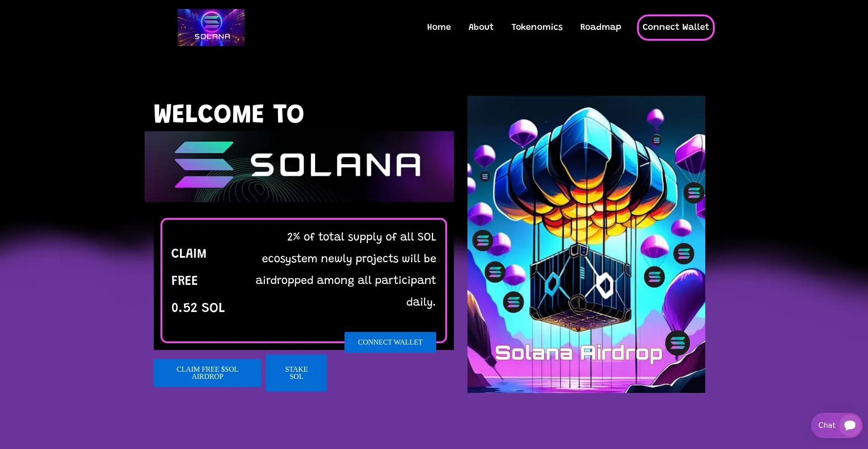Click CLAIM FREE $SOL AIRDROP button
Image resolution: width=868 pixels, height=449 pixels.
pos(208,373)
